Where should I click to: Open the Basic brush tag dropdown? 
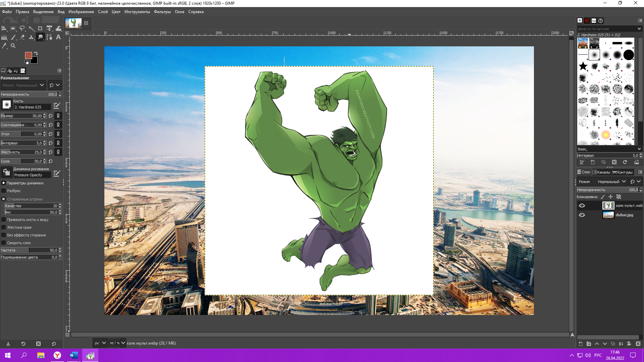pos(639,149)
